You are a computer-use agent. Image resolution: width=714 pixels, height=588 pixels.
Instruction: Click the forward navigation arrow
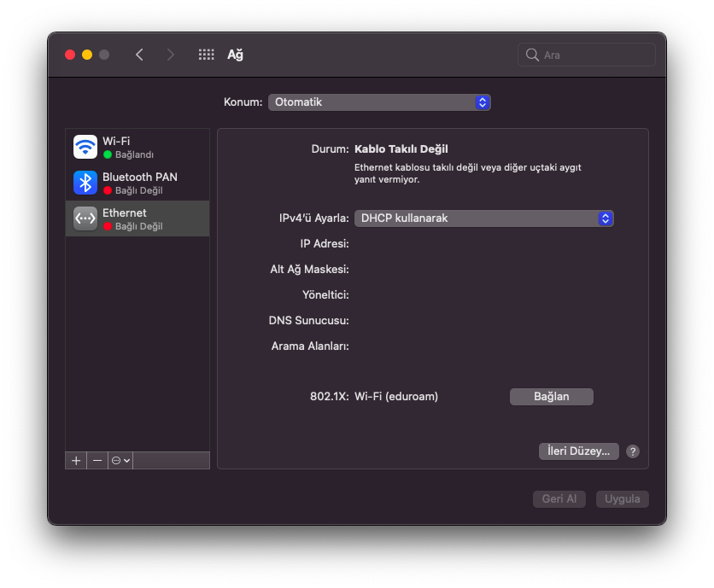(170, 55)
